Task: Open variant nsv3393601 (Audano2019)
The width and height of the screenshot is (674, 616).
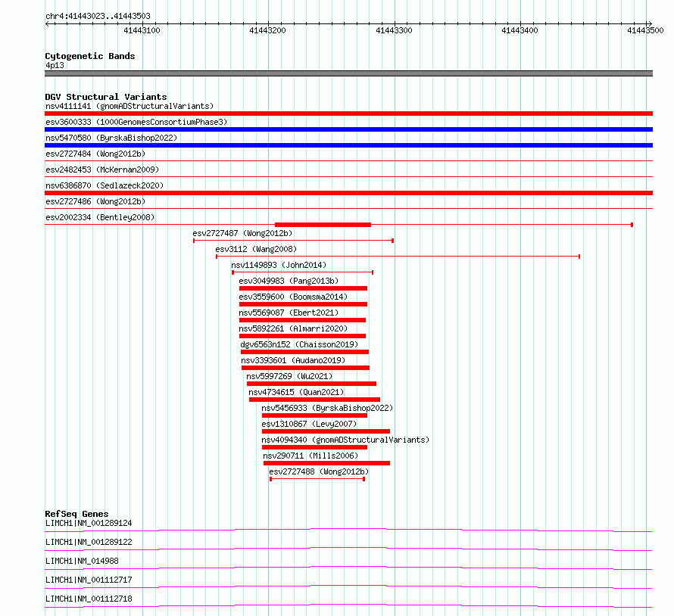Action: point(293,360)
